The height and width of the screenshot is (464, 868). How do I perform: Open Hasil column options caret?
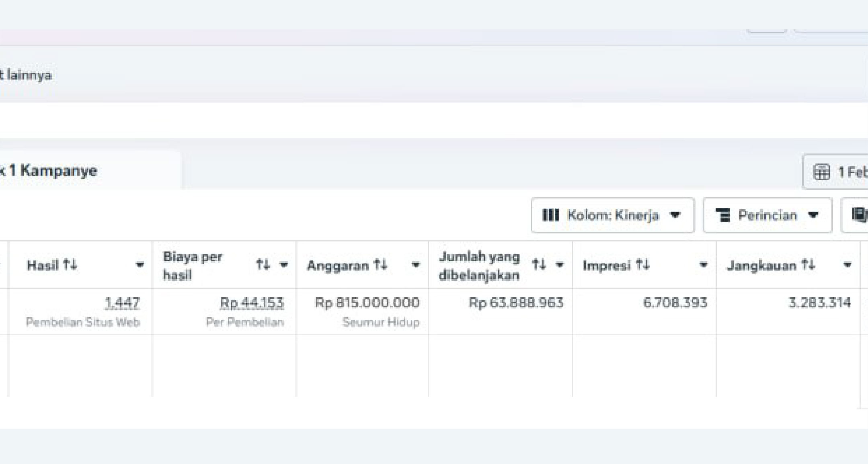point(140,265)
